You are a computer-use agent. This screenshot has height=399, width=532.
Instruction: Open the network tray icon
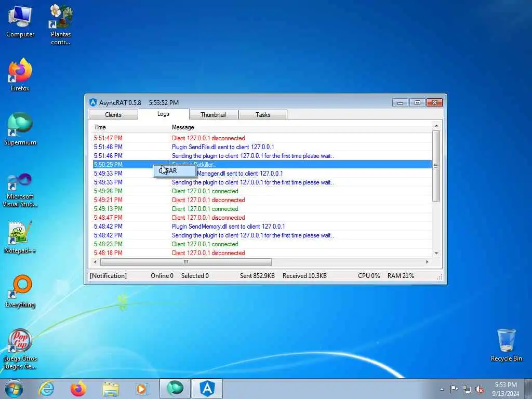point(467,389)
